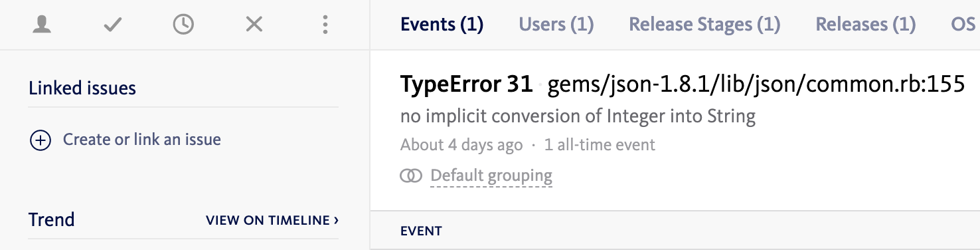Click the EVENT column header

coord(421,231)
